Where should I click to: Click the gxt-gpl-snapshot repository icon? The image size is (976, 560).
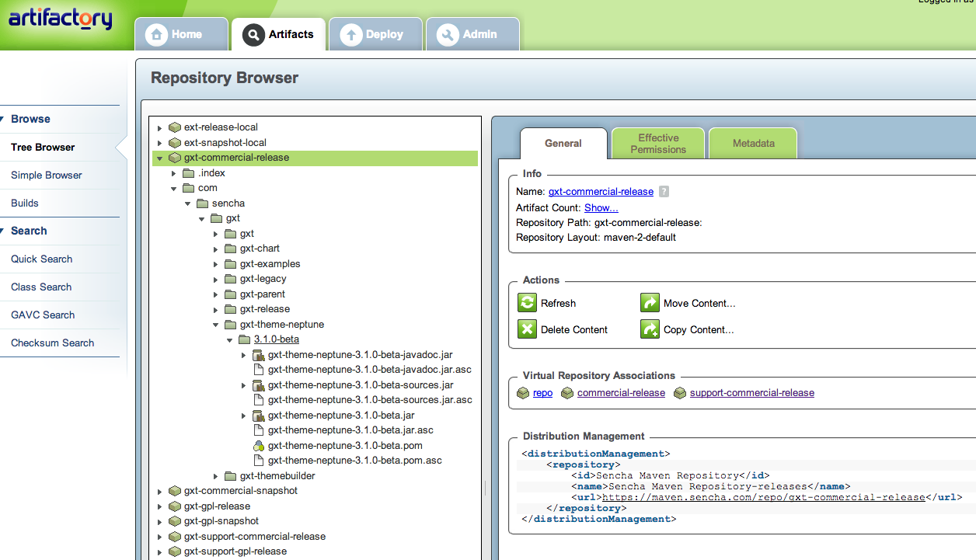(x=174, y=521)
